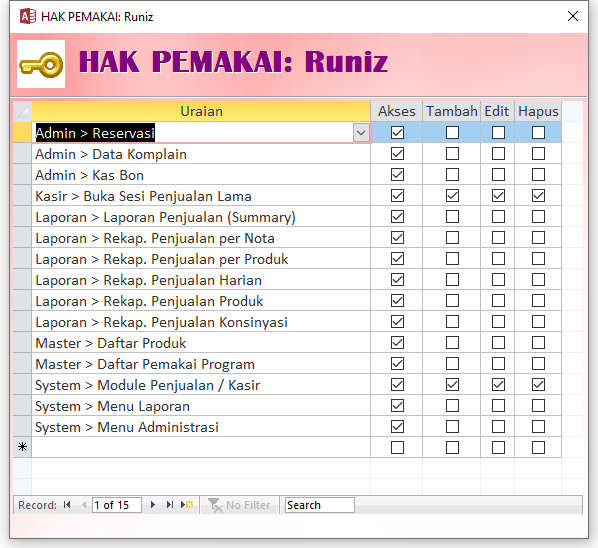Viewport: 598px width, 548px height.
Task: Click the Hapus column header
Action: tap(538, 111)
